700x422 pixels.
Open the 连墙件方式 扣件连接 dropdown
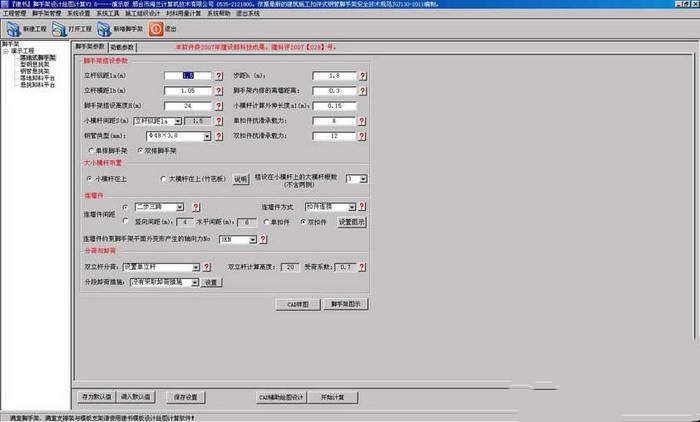(x=352, y=207)
